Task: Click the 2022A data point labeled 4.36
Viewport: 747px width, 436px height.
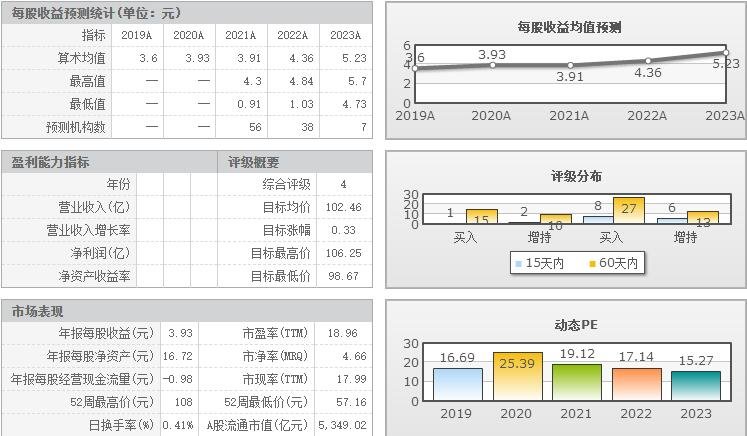Action: pos(648,61)
